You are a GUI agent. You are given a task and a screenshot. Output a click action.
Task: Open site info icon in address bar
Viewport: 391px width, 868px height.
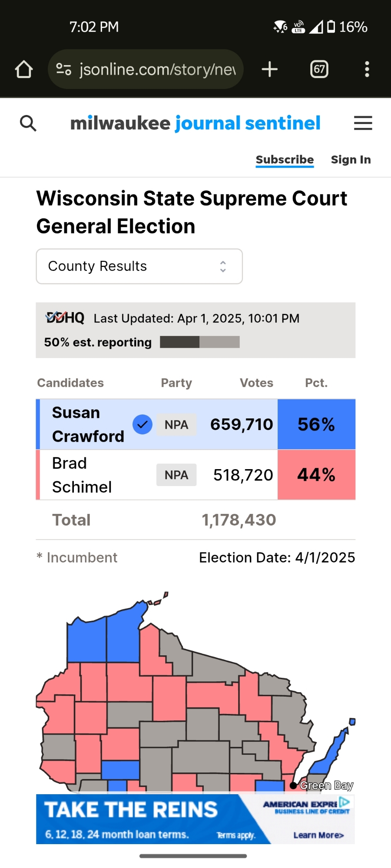[x=64, y=69]
